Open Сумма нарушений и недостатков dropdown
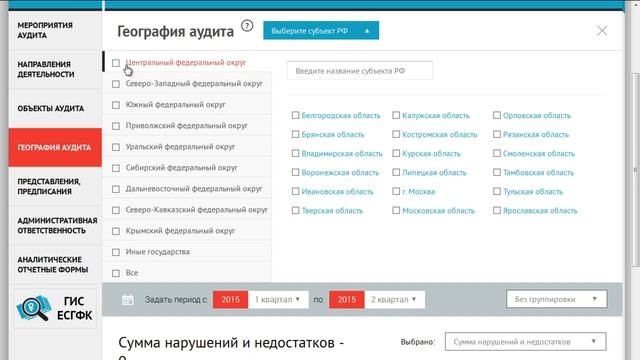 pyautogui.click(x=525, y=342)
